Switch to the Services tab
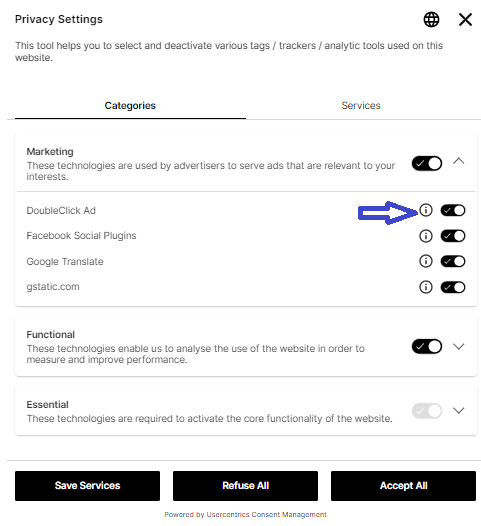The image size is (481, 526). tap(361, 106)
